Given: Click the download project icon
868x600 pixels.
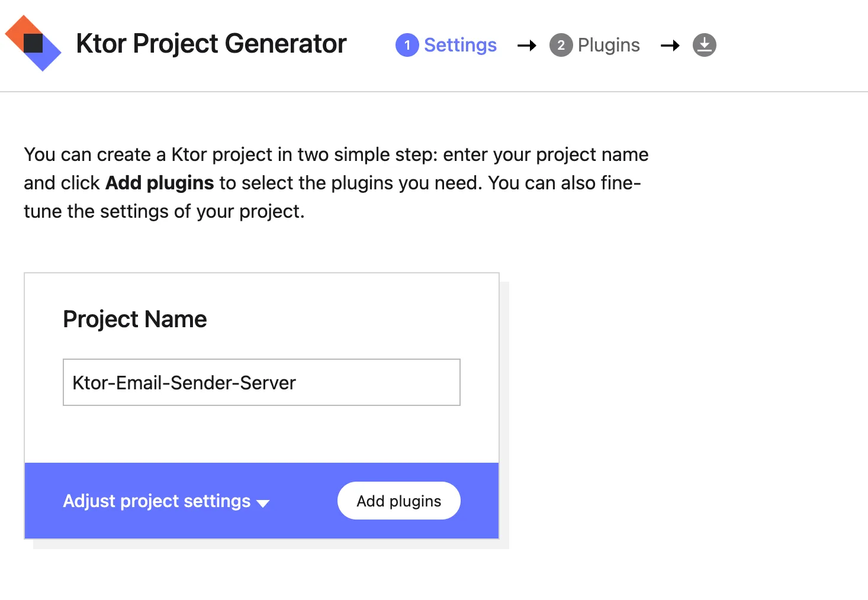Looking at the screenshot, I should tap(704, 45).
